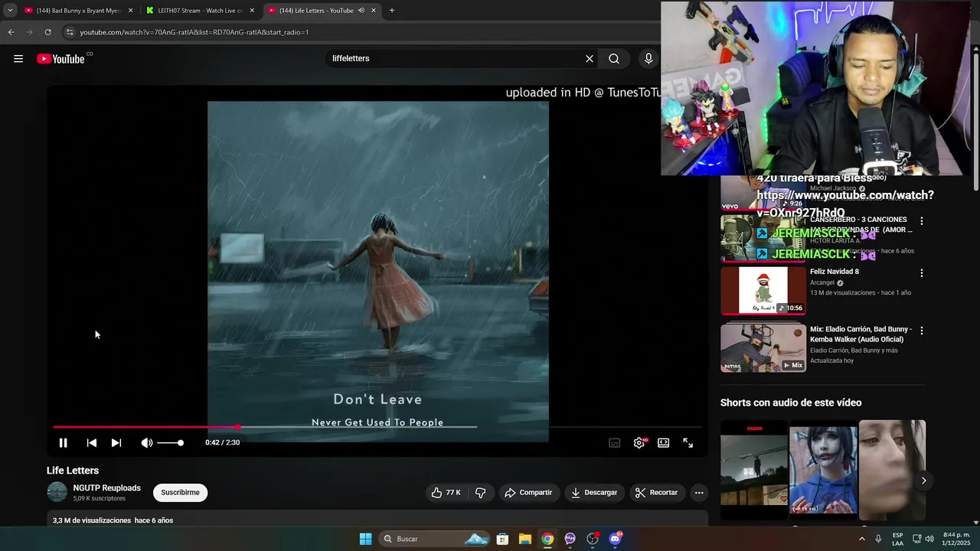Viewport: 980px width, 551px height.
Task: Switch the player to theater mode
Action: tap(664, 443)
